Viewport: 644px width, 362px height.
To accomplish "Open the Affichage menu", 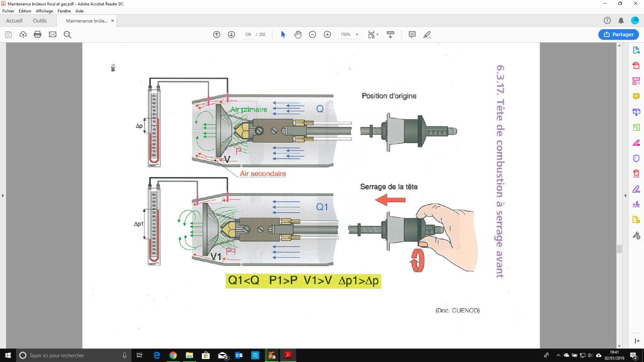I will pos(44,11).
